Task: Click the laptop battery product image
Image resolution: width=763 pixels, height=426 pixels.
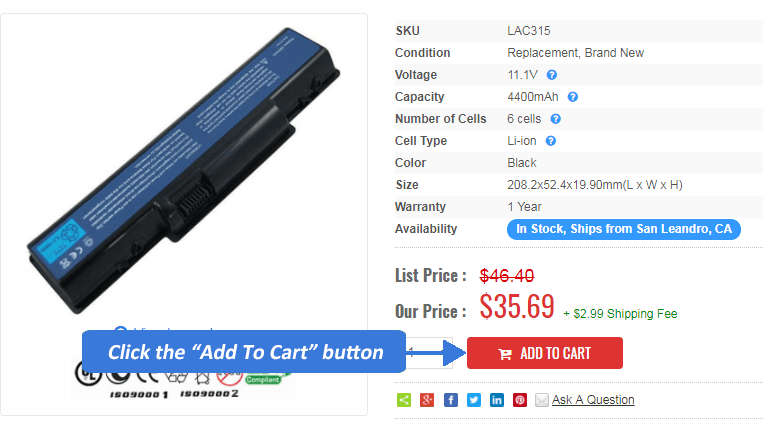Action: point(183,170)
